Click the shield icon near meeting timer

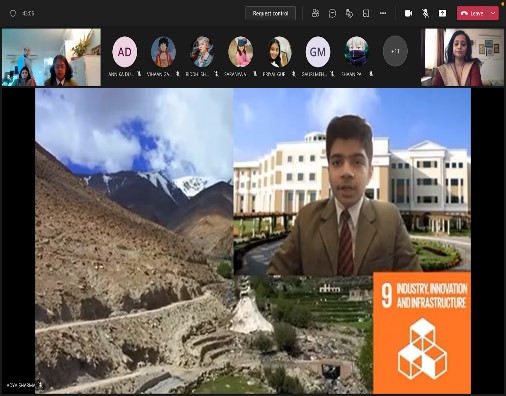tap(13, 13)
